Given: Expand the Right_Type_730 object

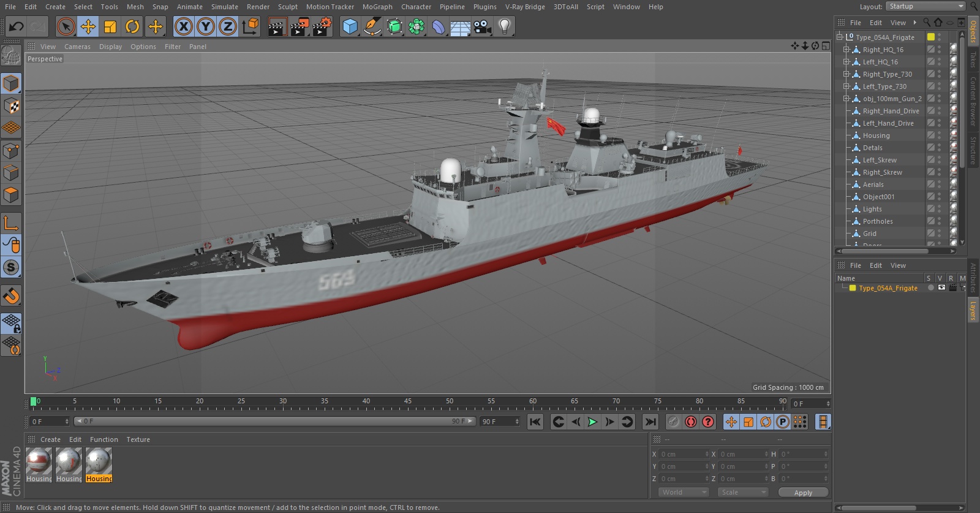Looking at the screenshot, I should 846,74.
